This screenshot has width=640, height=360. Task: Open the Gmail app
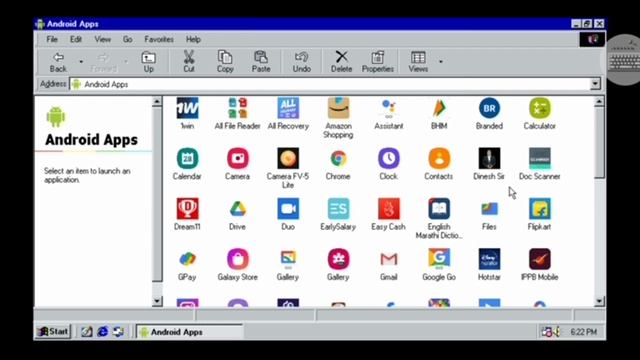[x=389, y=259]
